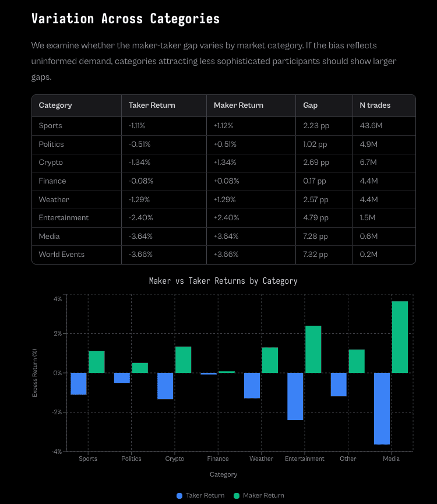
Task: Sort by the Gap column header
Action: pos(310,105)
